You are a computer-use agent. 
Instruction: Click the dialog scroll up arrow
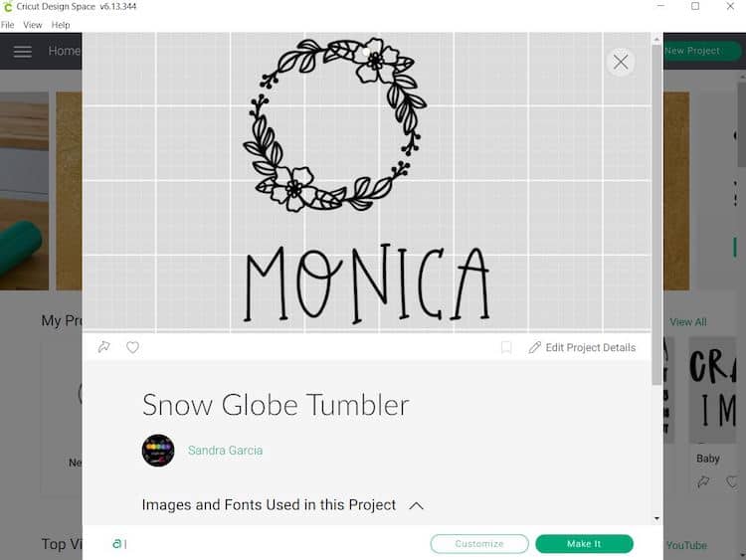tap(657, 39)
